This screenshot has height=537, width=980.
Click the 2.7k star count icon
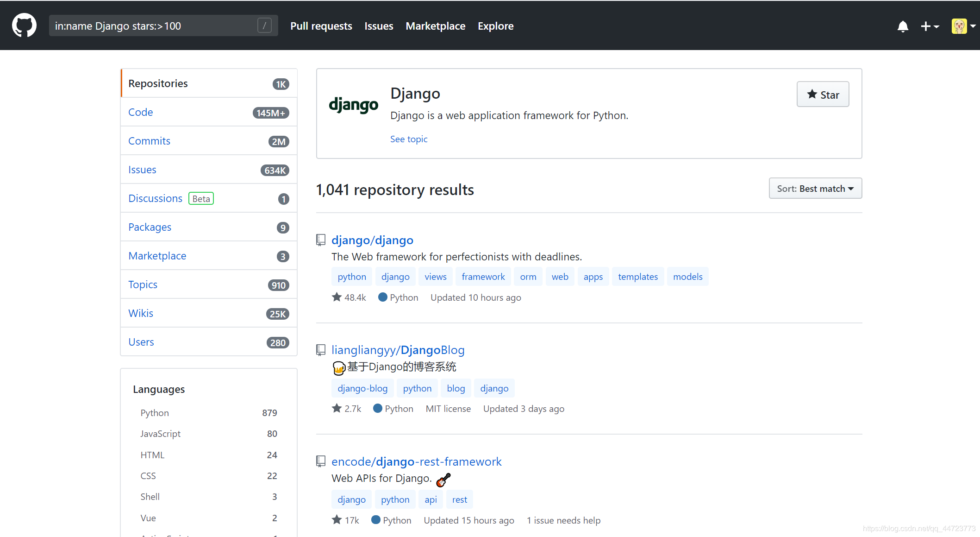[337, 408]
